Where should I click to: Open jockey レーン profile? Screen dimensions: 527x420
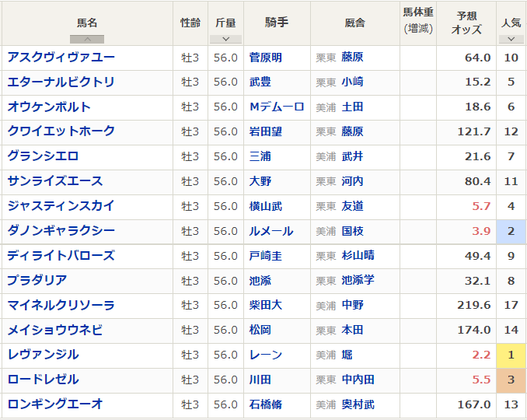click(266, 355)
